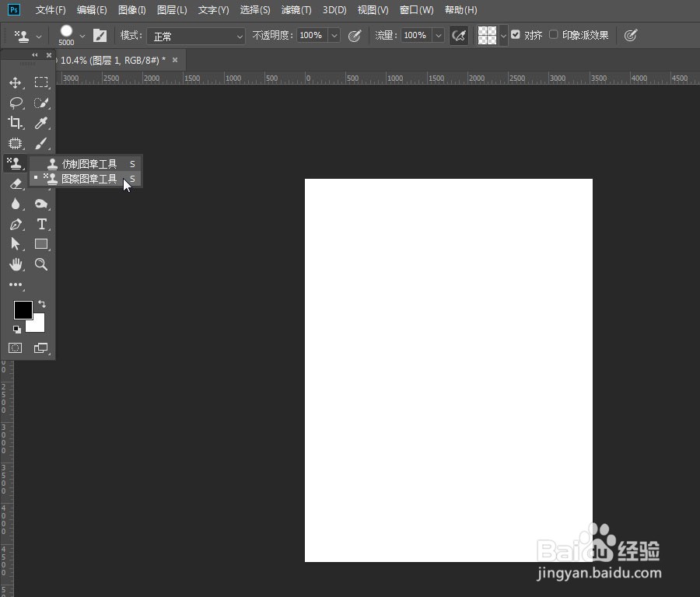The width and height of the screenshot is (700, 597).
Task: Click the pattern preview swatch
Action: tap(487, 35)
